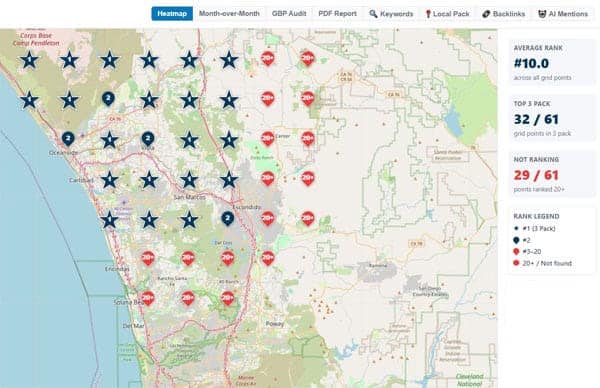Screen dimensions: 600x388
Task: Open the AI Mentions tab
Action: (x=563, y=14)
